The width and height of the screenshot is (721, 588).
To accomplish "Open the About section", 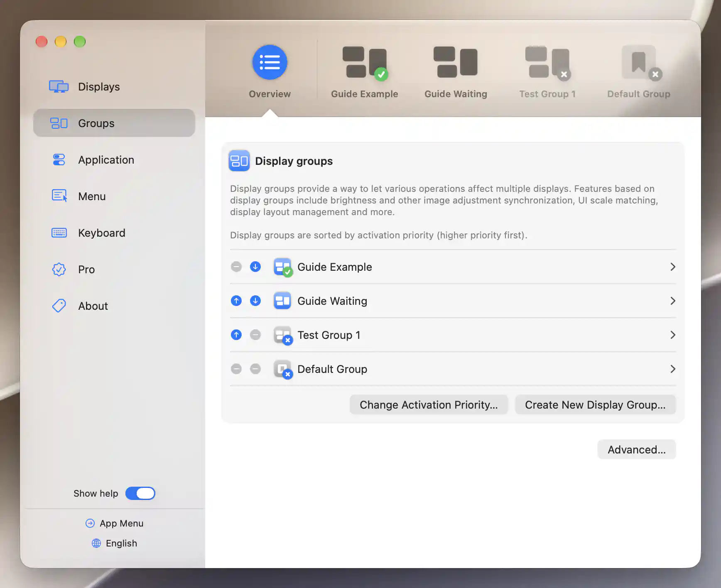I will (x=114, y=306).
